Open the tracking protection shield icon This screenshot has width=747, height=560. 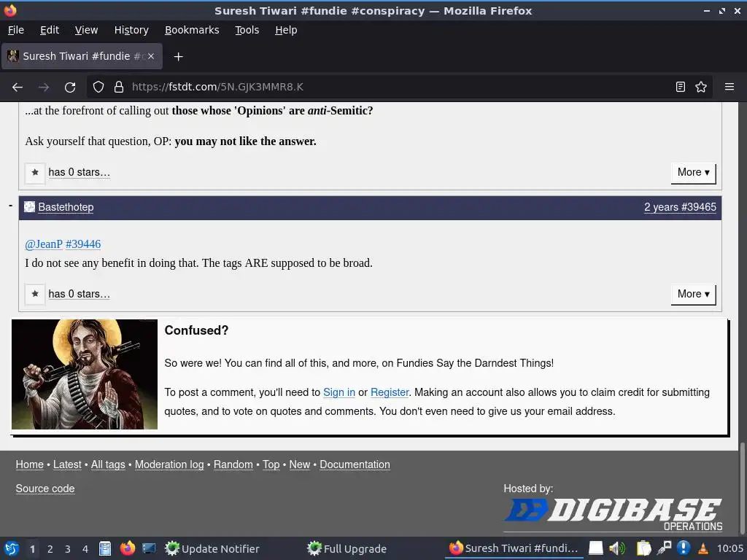pos(98,87)
